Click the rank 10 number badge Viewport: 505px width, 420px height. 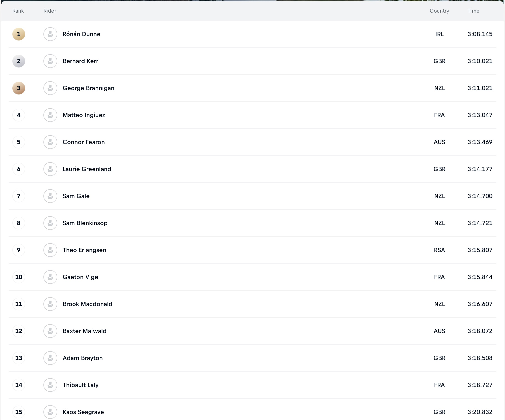[x=19, y=277]
